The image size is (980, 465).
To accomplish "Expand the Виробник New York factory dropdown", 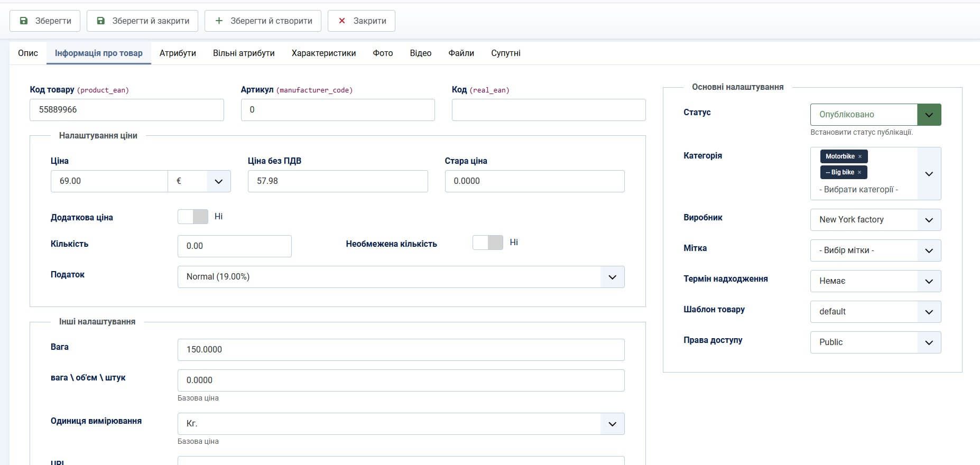I will pyautogui.click(x=875, y=220).
